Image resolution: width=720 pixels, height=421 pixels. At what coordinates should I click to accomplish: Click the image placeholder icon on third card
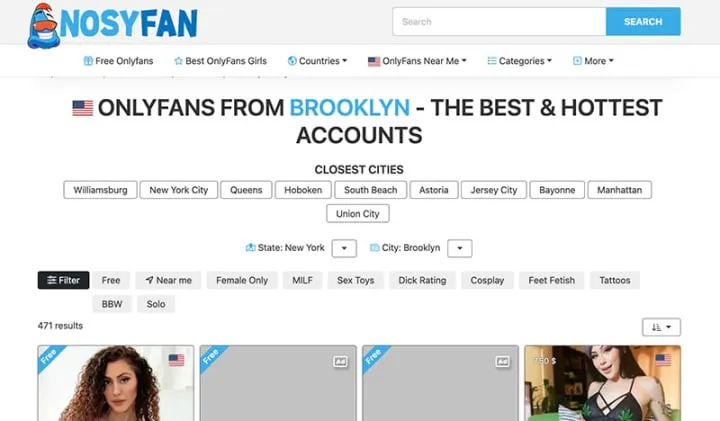point(502,361)
